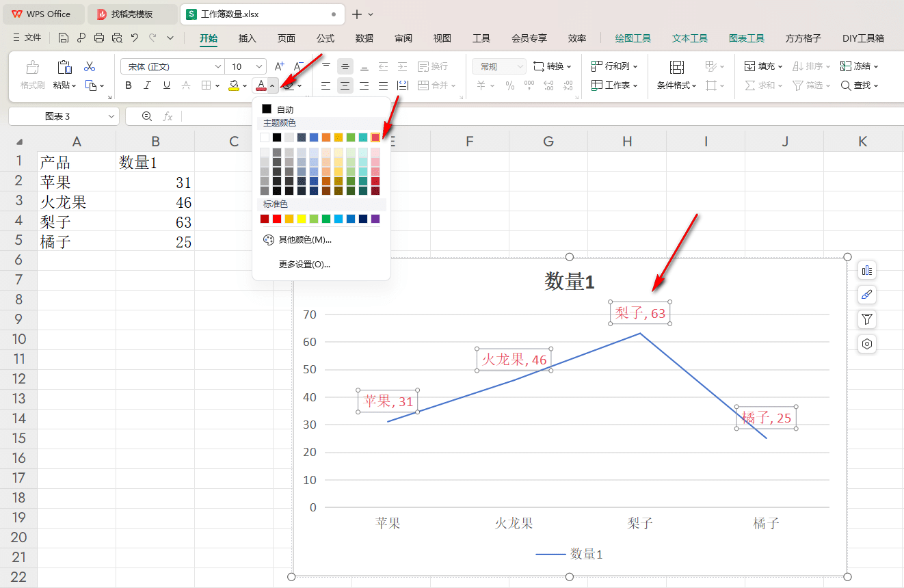904x588 pixels.
Task: Expand the font name dropdown
Action: point(218,66)
